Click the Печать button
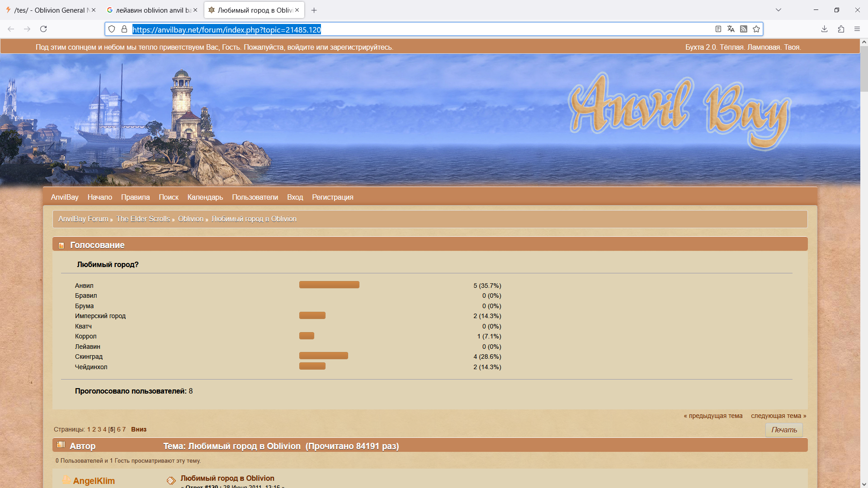Screen dimensions: 868x488 pos(783,430)
